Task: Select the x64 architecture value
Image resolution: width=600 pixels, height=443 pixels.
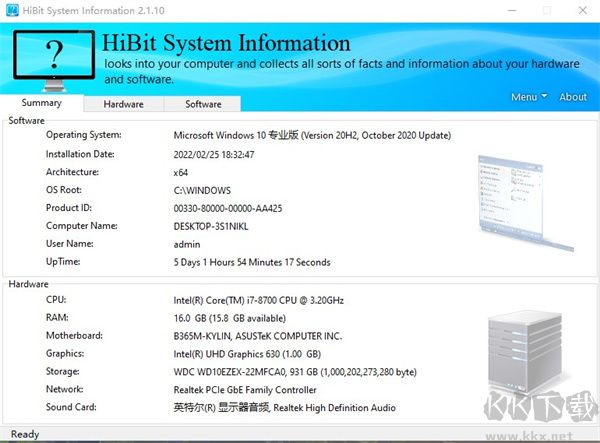Action: (181, 173)
